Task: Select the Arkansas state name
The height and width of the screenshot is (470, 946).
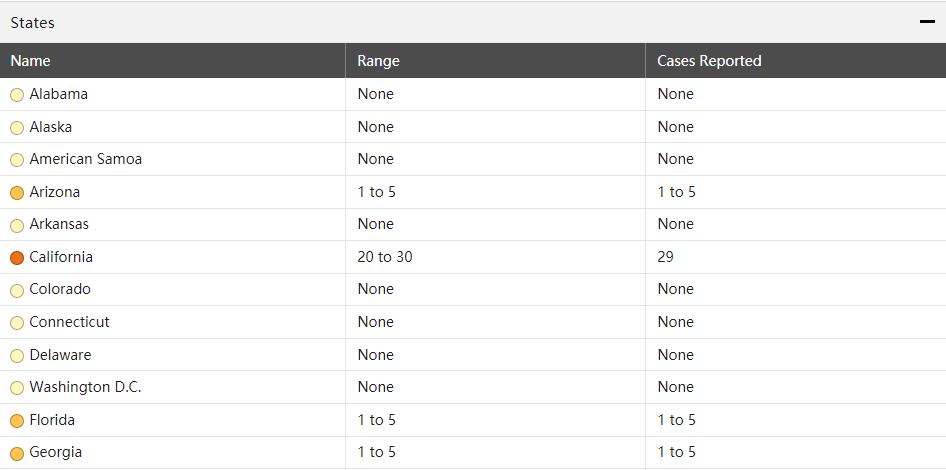Action: (59, 224)
